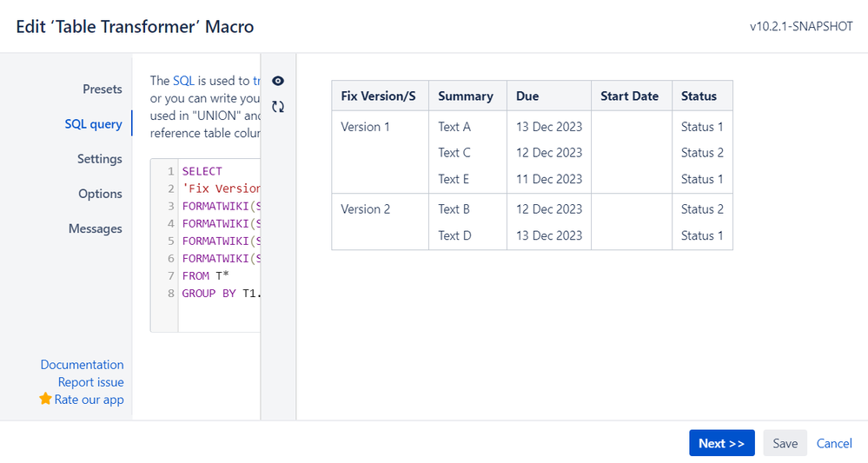Toggle the preview eye icon
The image size is (868, 463).
278,81
